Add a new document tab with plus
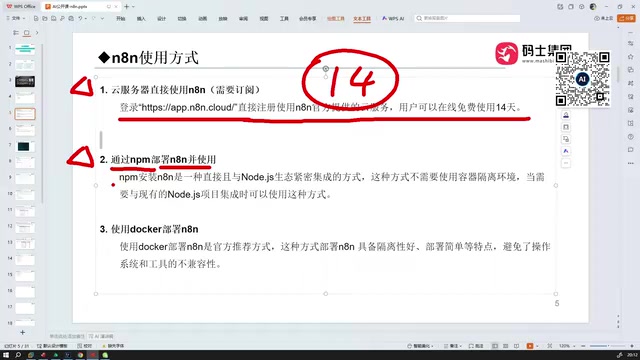The height and width of the screenshot is (360, 640). [x=127, y=7]
